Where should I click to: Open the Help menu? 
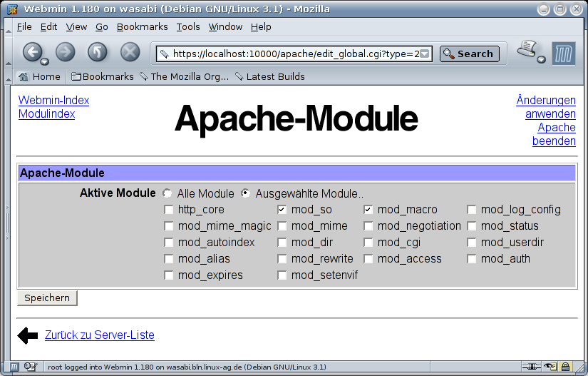[261, 27]
